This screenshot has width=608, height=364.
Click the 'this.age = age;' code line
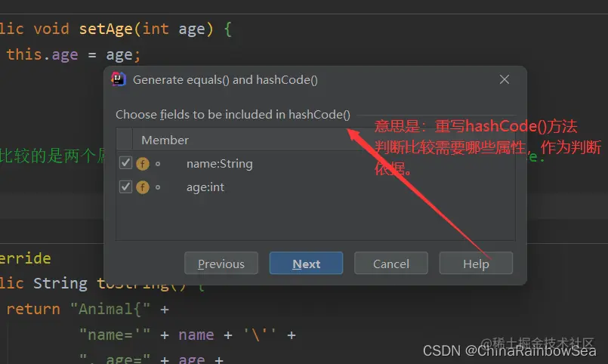click(73, 54)
